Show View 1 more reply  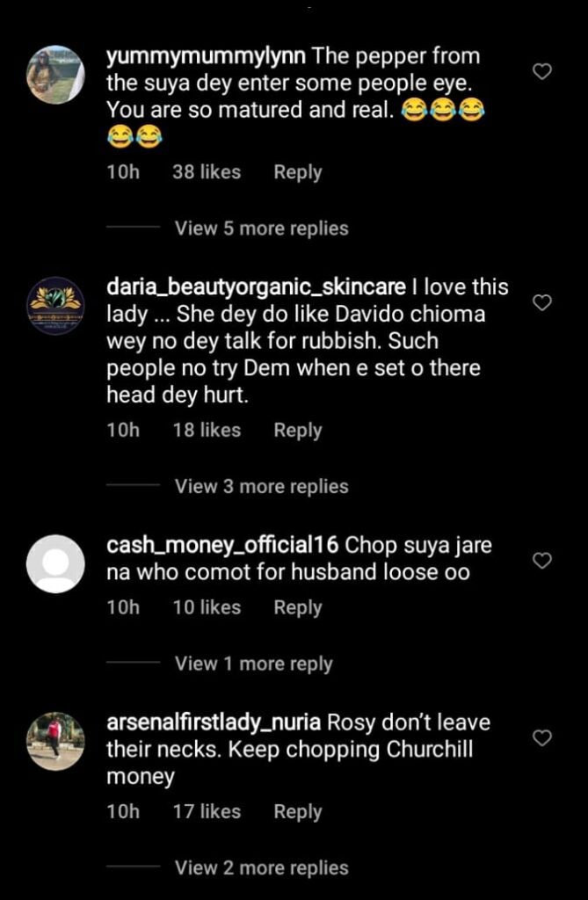[253, 664]
